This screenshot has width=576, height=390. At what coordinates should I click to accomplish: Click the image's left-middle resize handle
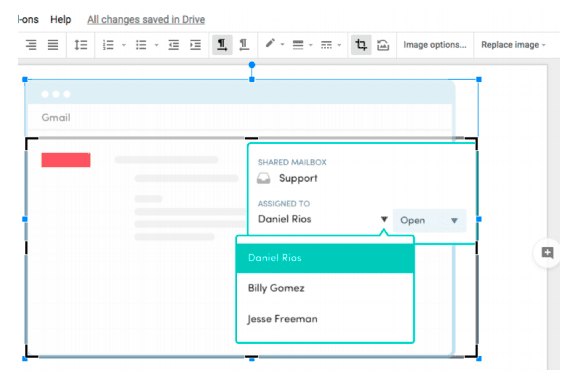[x=25, y=219]
